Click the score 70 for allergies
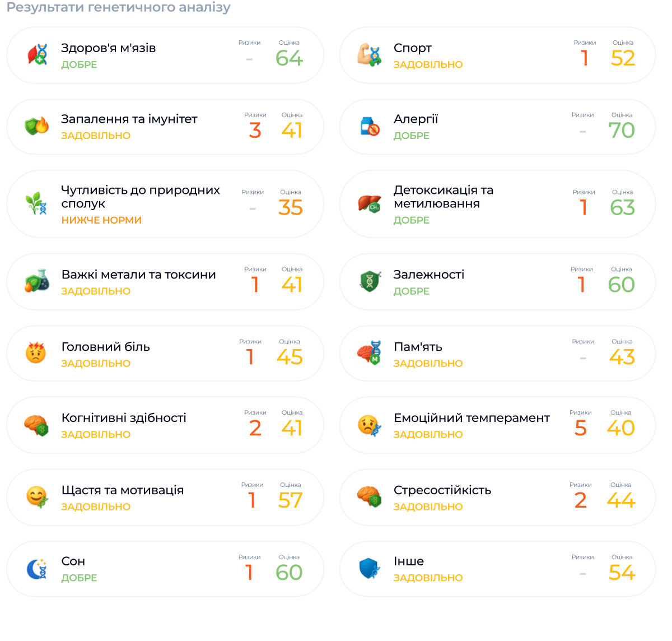 622,131
